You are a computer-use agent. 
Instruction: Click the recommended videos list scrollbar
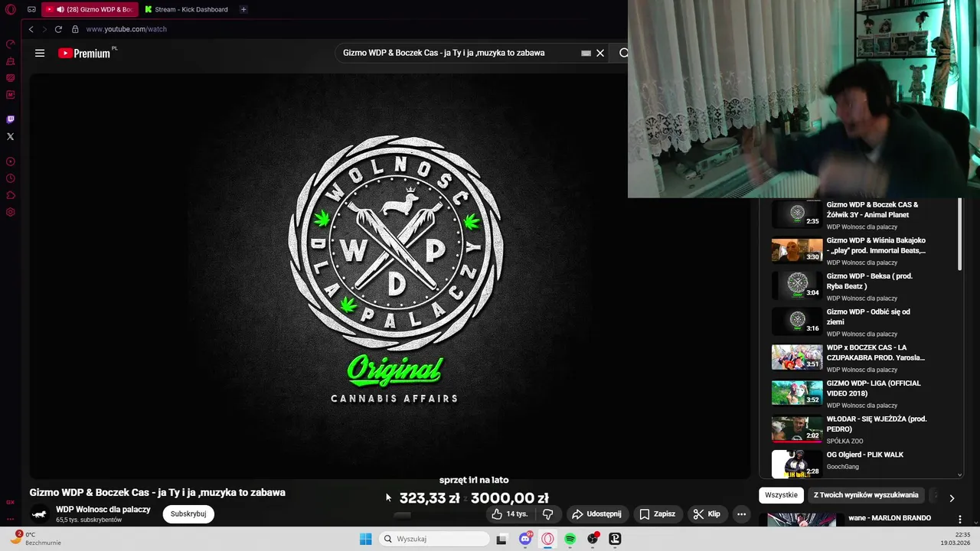coord(960,234)
